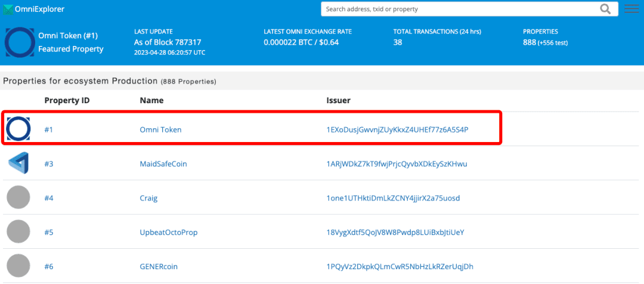Click the search magnifier icon

(605, 9)
